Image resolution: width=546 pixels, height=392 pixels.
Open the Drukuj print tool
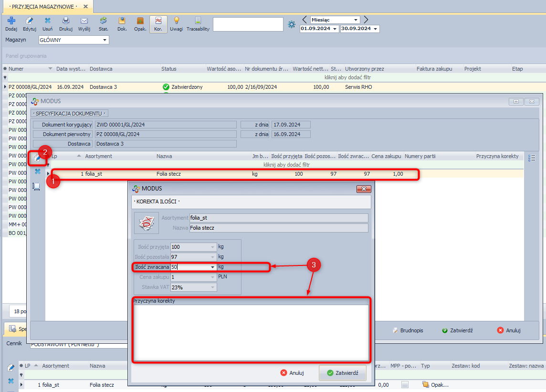(66, 23)
